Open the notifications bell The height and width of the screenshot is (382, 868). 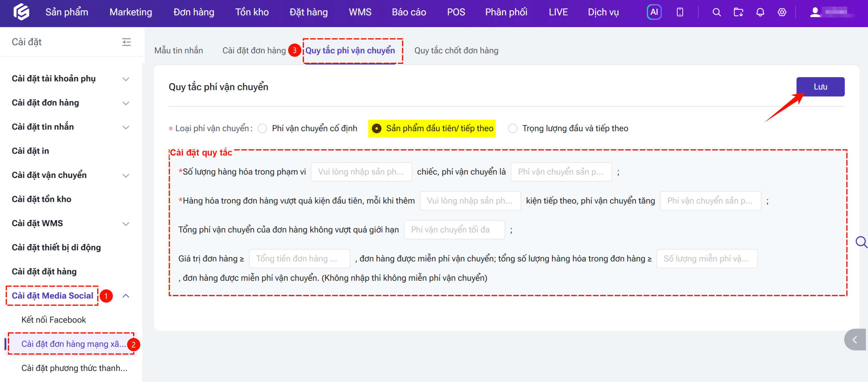tap(760, 12)
